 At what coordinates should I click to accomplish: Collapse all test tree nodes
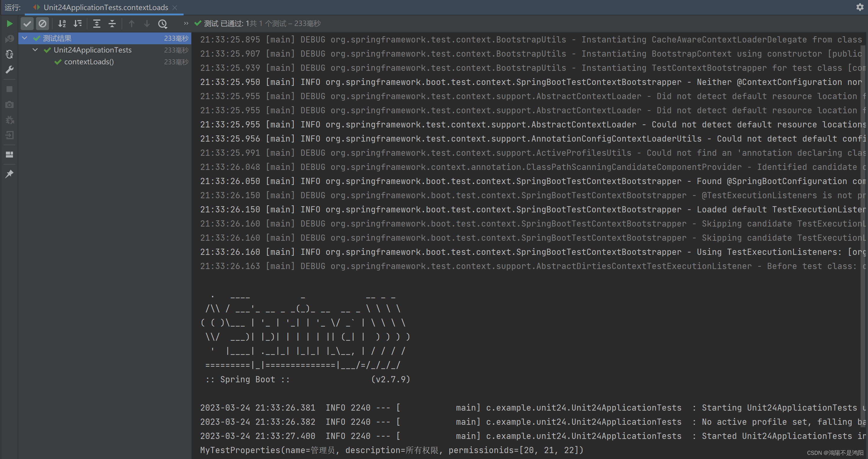[112, 24]
